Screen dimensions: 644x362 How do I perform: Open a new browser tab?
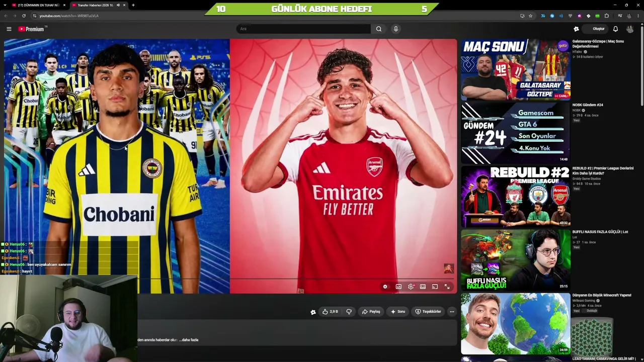pyautogui.click(x=133, y=5)
